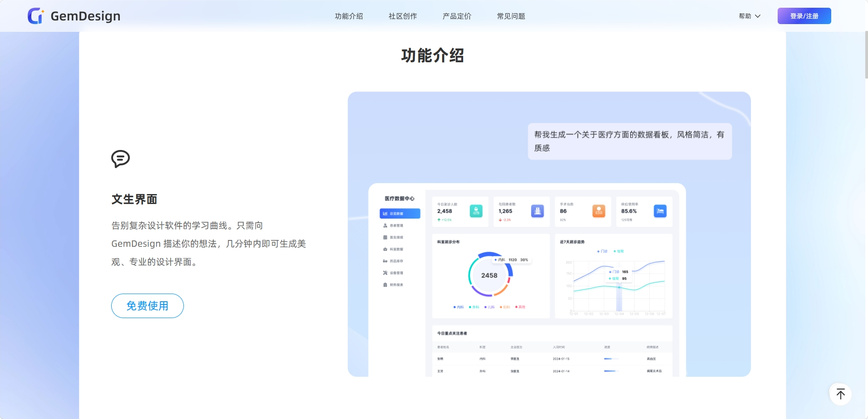The width and height of the screenshot is (868, 419).
Task: Click the chat bubble icon above 文生界面
Action: coord(121,159)
